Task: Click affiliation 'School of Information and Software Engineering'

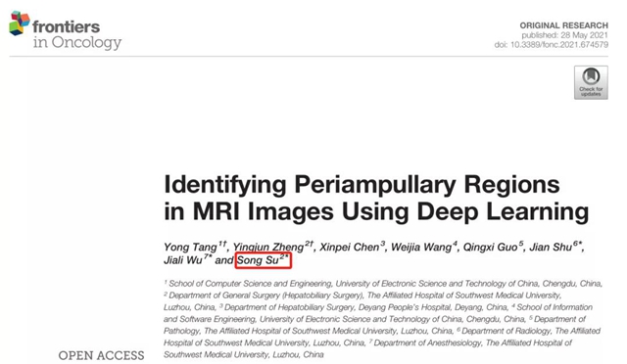Action: (x=378, y=313)
